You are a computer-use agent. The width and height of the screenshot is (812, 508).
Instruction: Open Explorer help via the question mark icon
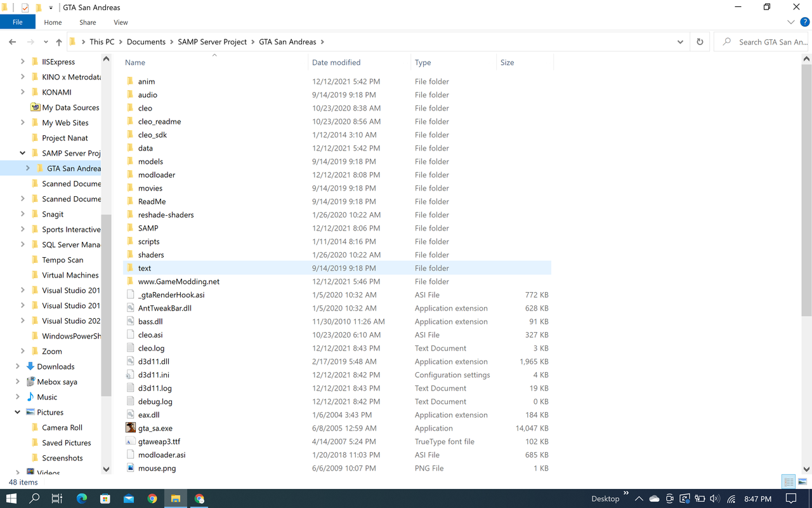click(804, 22)
